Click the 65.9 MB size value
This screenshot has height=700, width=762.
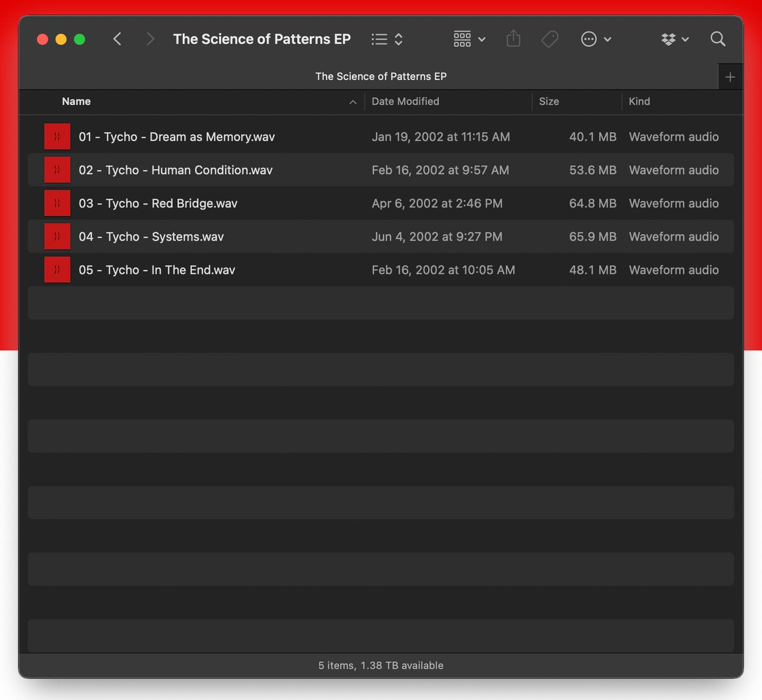click(x=593, y=237)
